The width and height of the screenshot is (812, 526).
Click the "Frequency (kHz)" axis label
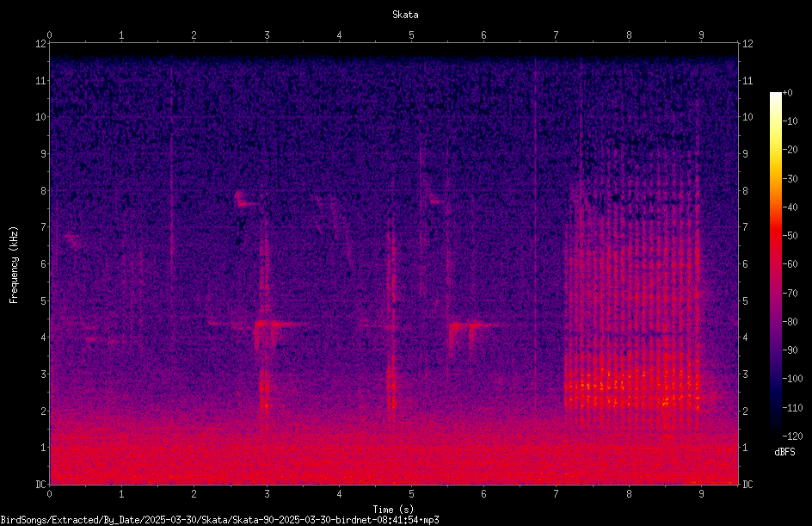pos(14,265)
